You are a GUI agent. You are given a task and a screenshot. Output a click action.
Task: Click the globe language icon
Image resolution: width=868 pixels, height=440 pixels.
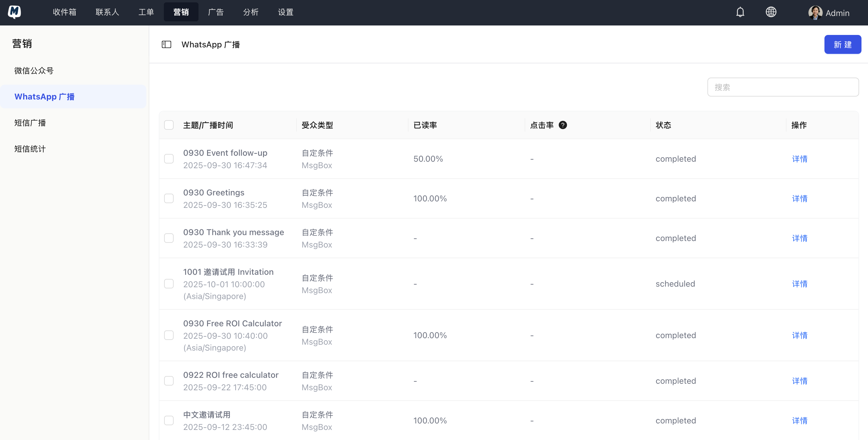click(x=771, y=12)
